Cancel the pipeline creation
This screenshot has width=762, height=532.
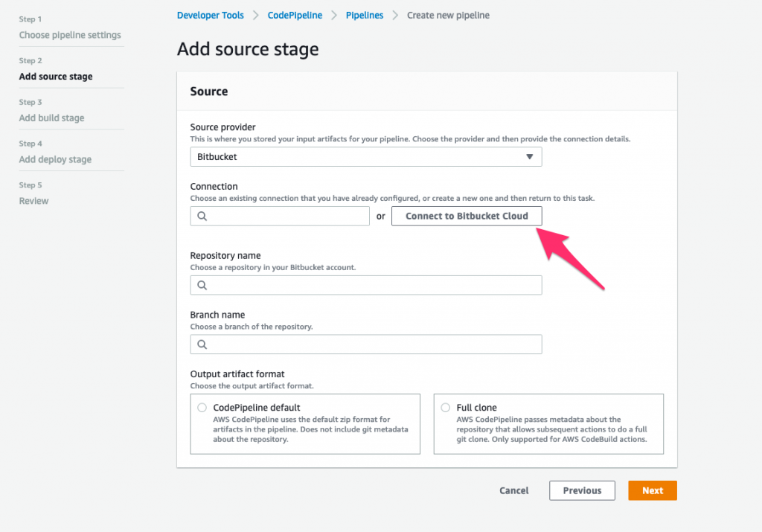tap(513, 490)
